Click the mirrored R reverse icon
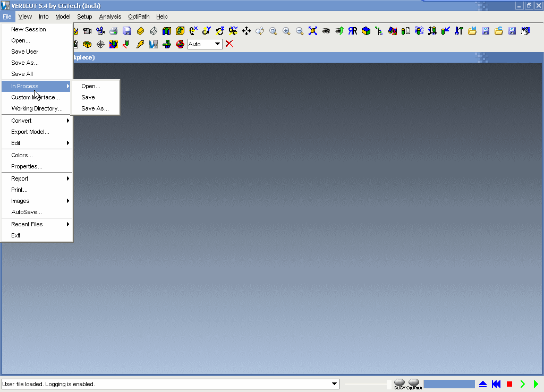This screenshot has width=544, height=392. click(353, 31)
